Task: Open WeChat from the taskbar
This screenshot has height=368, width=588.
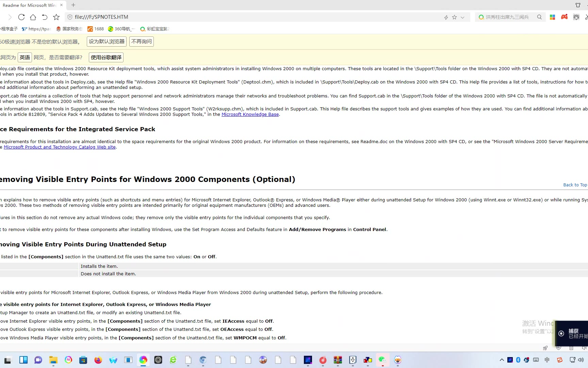Action: click(383, 360)
